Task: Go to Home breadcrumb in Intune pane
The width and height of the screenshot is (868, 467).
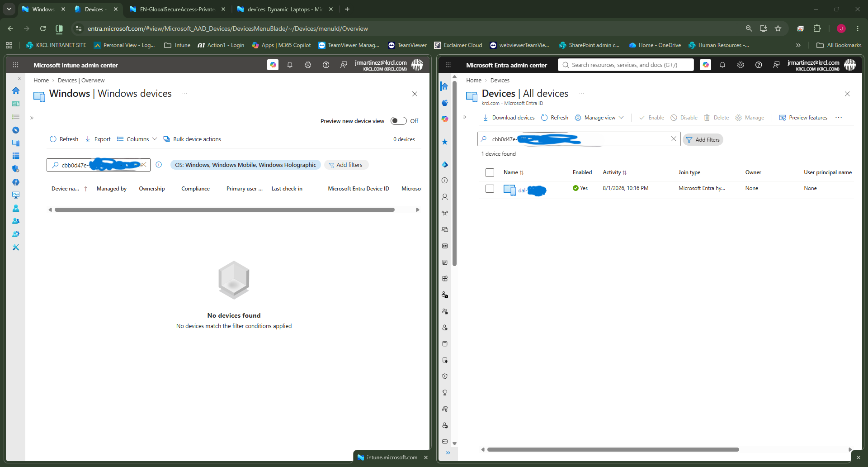Action: click(x=41, y=81)
